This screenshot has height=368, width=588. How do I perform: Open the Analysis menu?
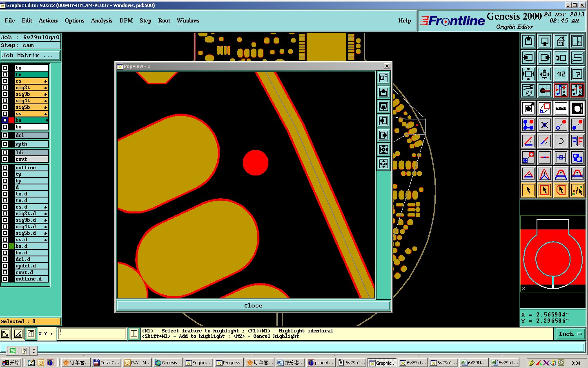[102, 21]
